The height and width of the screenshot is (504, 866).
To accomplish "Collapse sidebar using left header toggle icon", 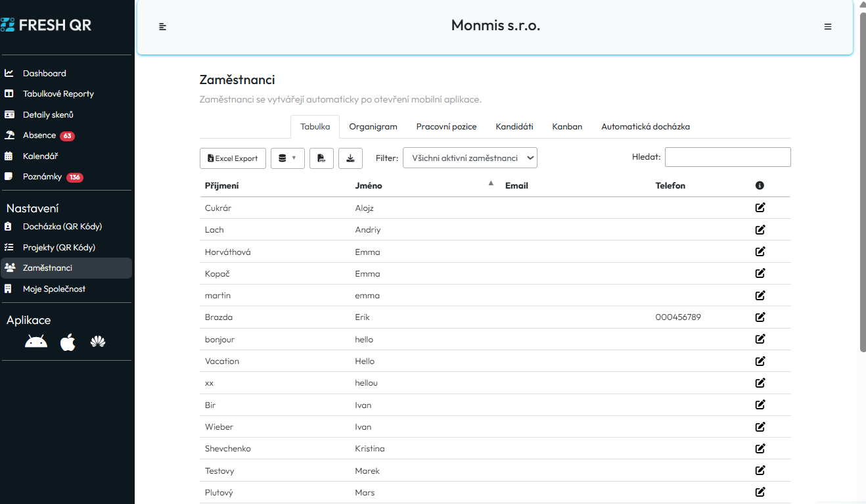I will click(163, 27).
